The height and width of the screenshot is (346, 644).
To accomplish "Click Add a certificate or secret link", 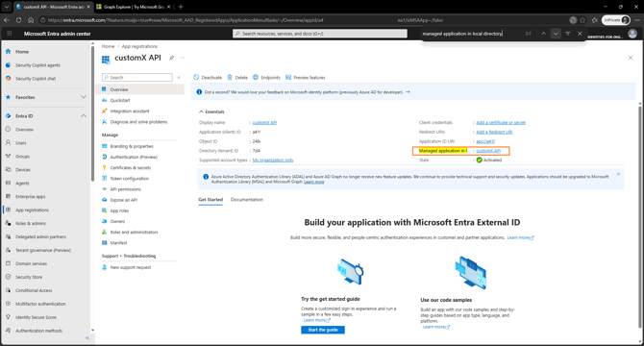I will (501, 123).
